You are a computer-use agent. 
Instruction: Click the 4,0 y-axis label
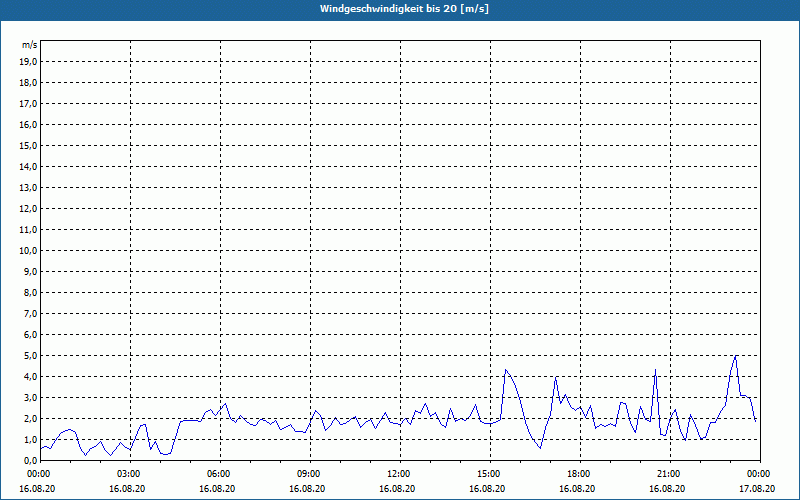coord(30,377)
